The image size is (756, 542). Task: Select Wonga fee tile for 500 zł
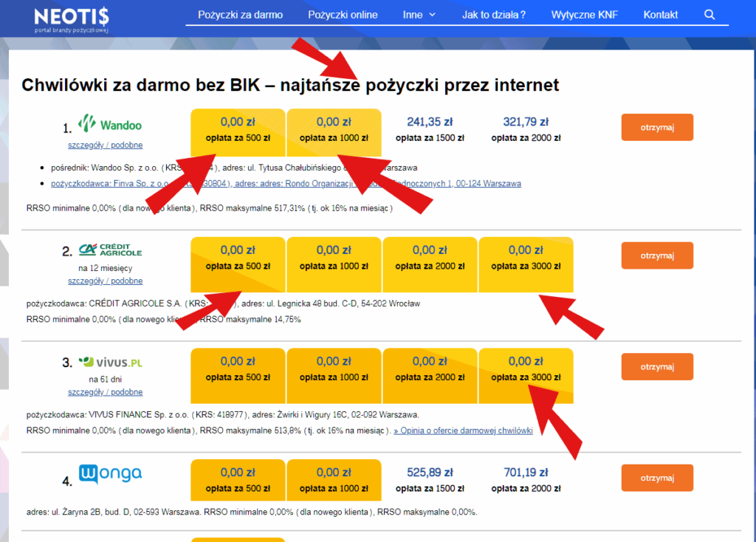(238, 480)
